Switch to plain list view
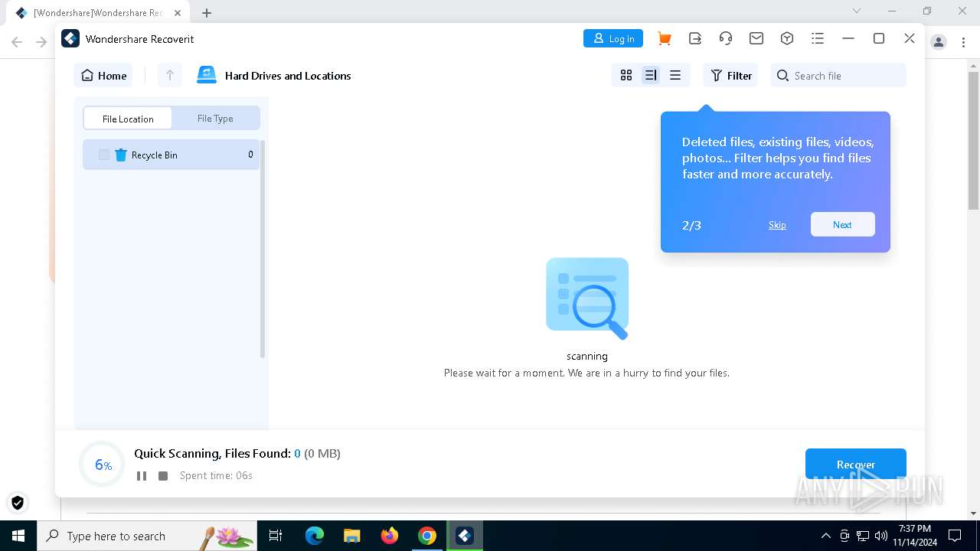Viewport: 980px width, 551px height. click(675, 75)
